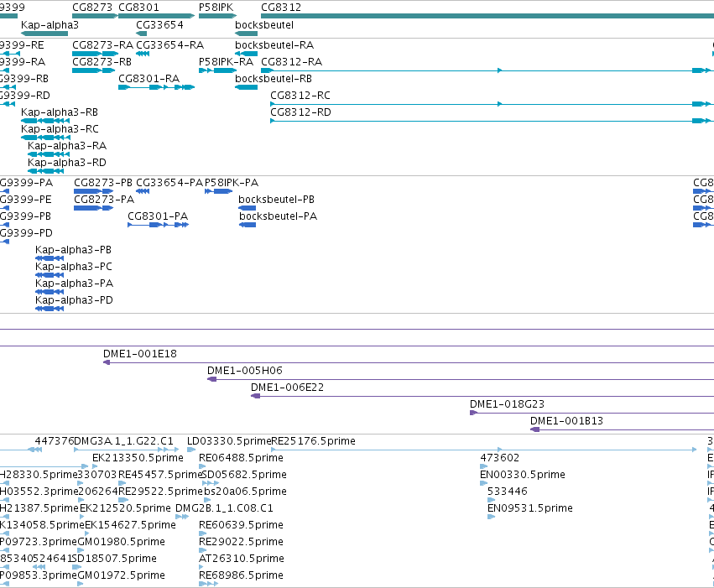The height and width of the screenshot is (588, 714).
Task: Select the CG8301-PA protein label
Action: (158, 216)
